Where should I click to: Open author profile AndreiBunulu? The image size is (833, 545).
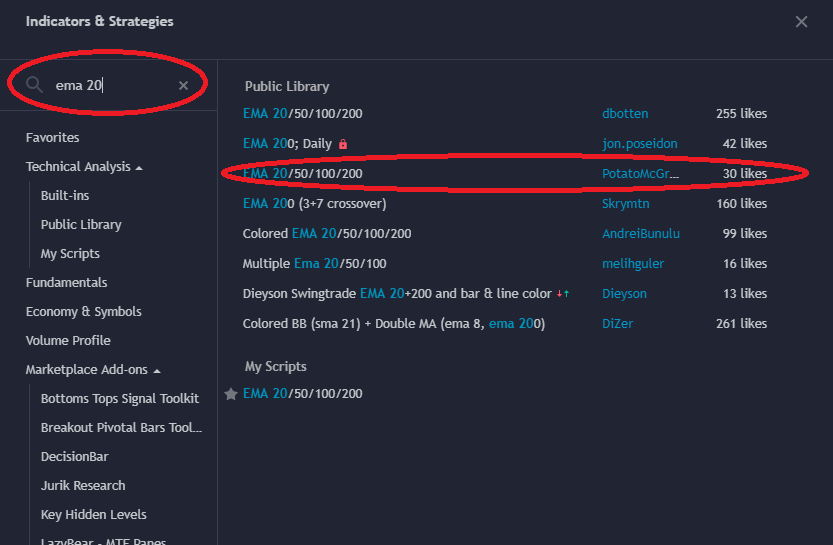coord(640,234)
